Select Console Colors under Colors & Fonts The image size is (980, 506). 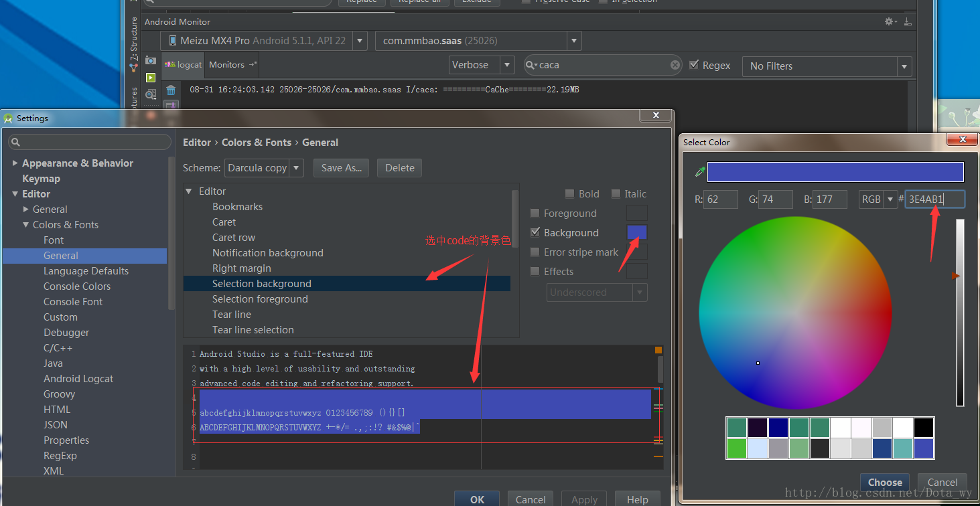(77, 286)
